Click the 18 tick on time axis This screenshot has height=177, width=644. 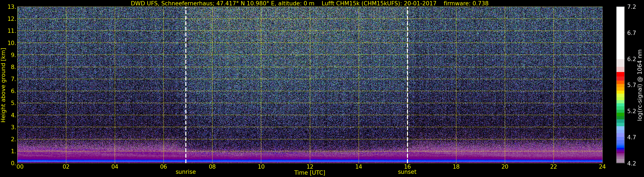click(x=456, y=167)
